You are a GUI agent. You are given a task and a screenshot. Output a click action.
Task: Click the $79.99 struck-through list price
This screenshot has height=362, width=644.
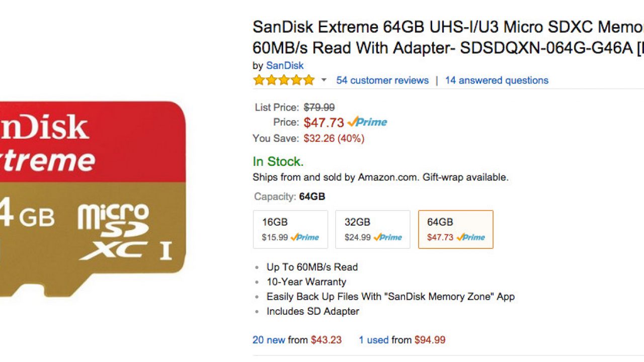tap(319, 107)
